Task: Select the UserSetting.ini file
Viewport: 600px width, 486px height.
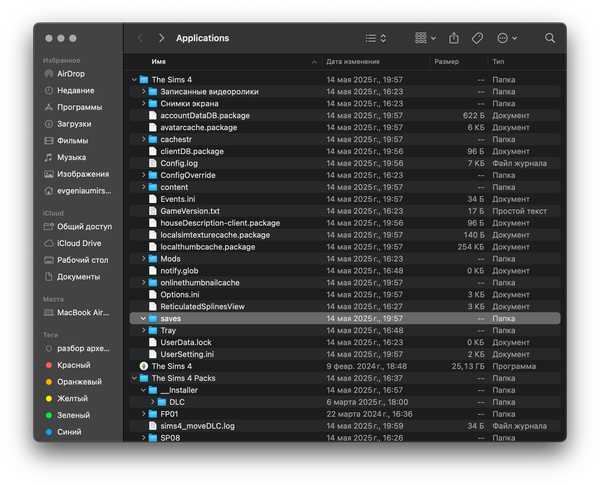Action: pyautogui.click(x=345, y=354)
